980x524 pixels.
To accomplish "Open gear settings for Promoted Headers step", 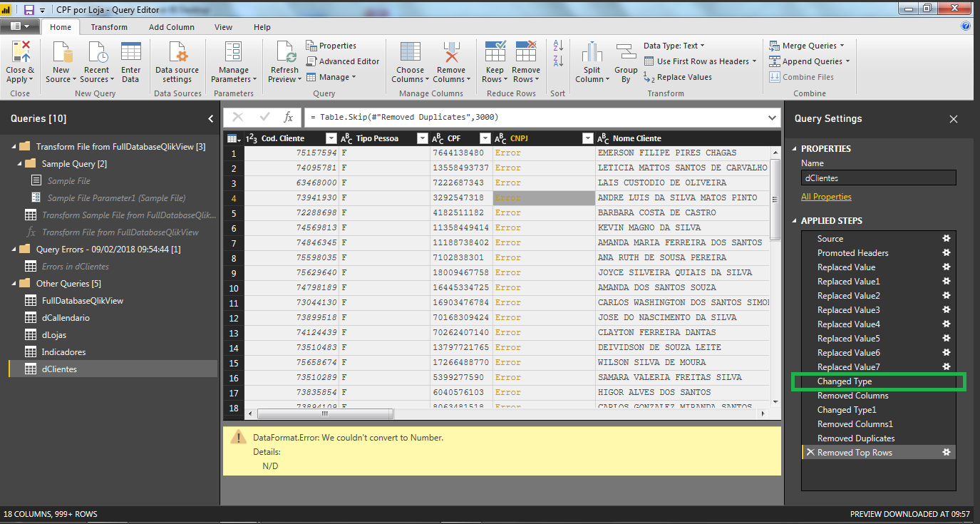I will (947, 253).
